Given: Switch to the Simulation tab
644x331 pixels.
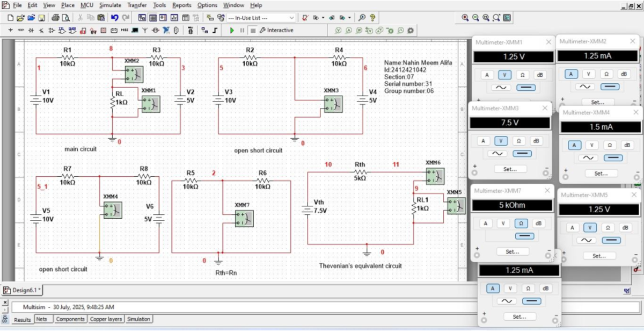Looking at the screenshot, I should 139,319.
